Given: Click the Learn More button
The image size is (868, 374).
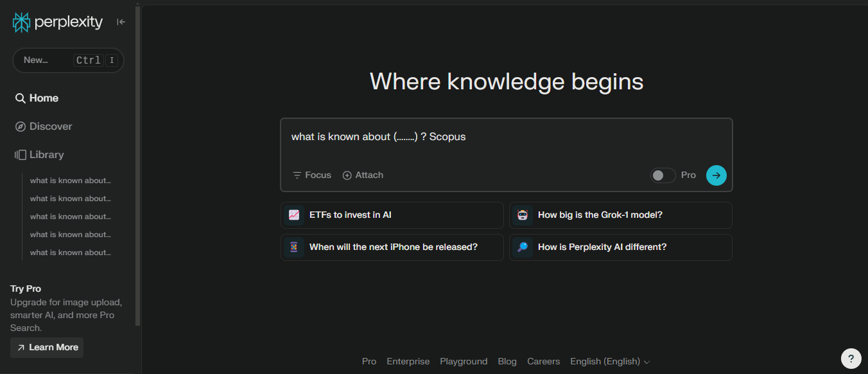Looking at the screenshot, I should pyautogui.click(x=47, y=348).
